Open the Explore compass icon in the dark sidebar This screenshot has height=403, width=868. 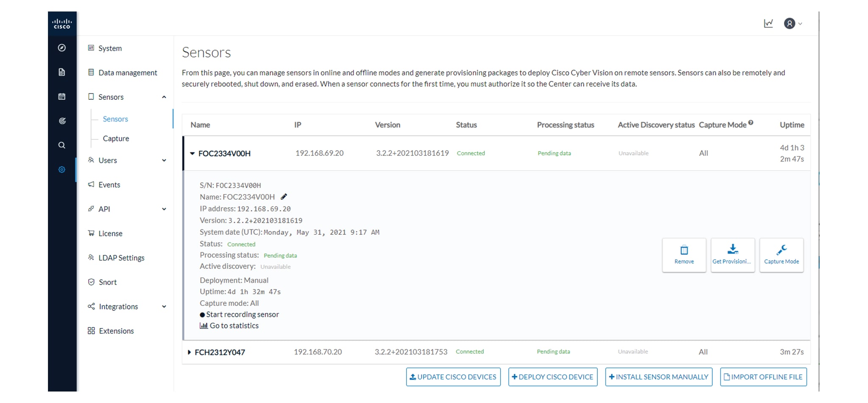click(62, 48)
